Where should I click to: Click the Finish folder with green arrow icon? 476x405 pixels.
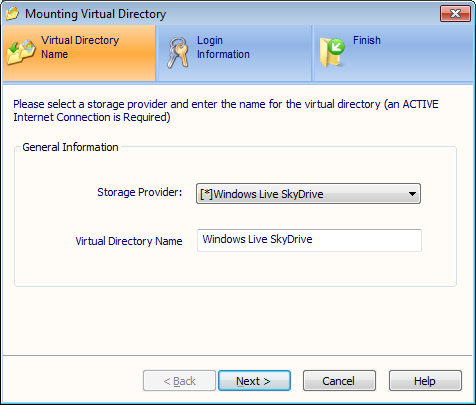pos(332,53)
